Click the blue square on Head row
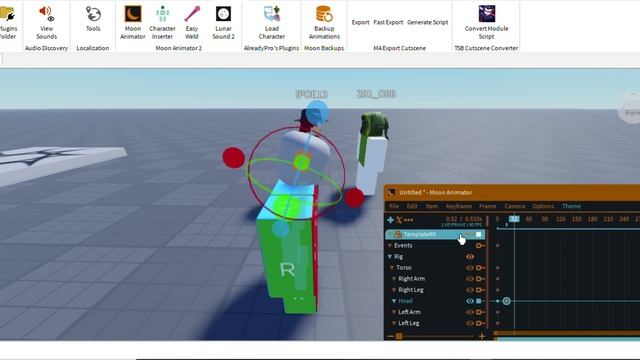This screenshot has width=640, height=360. tap(479, 301)
